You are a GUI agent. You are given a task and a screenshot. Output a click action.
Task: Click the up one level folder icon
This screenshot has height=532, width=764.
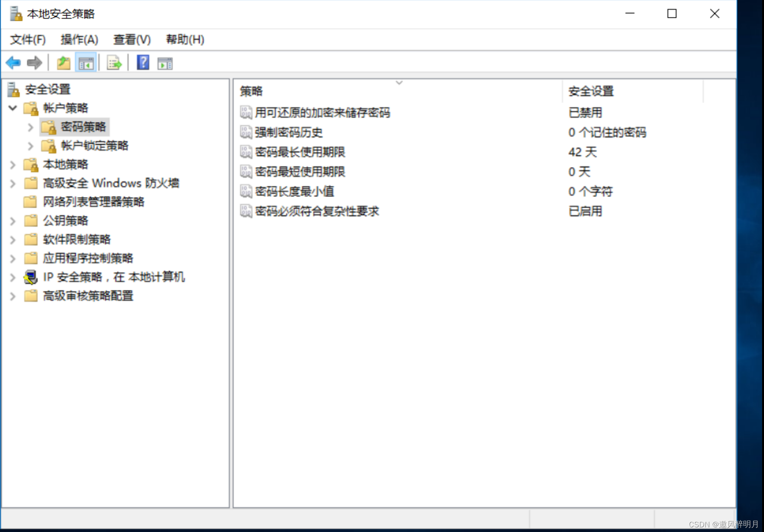tap(63, 63)
